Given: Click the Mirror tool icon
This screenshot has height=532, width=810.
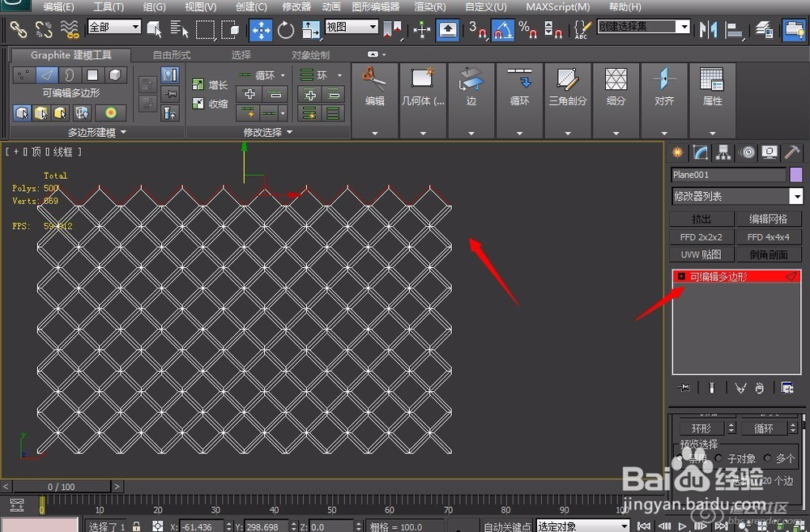Looking at the screenshot, I should point(708,29).
